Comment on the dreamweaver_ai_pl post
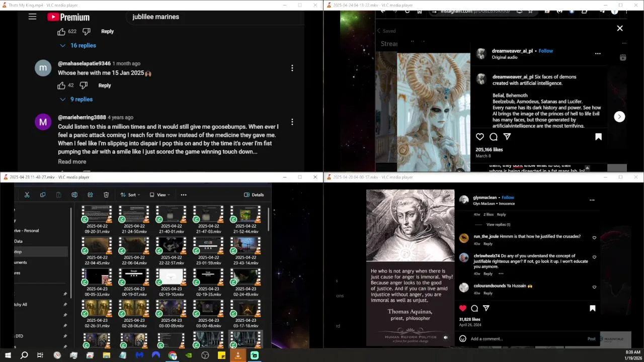Image resolution: width=644 pixels, height=362 pixels. pos(494,137)
